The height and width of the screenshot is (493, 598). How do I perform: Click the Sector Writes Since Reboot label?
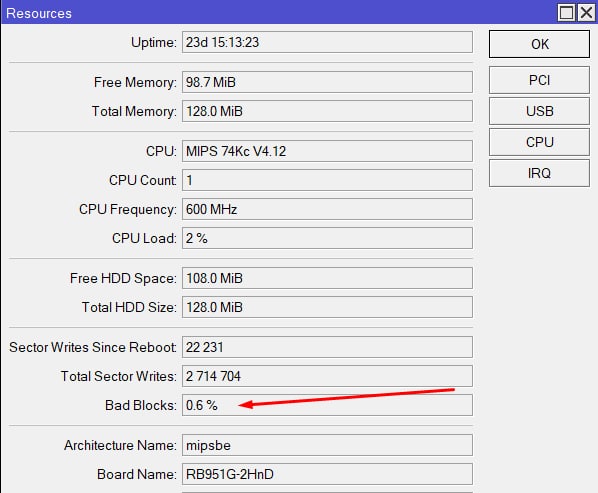93,347
